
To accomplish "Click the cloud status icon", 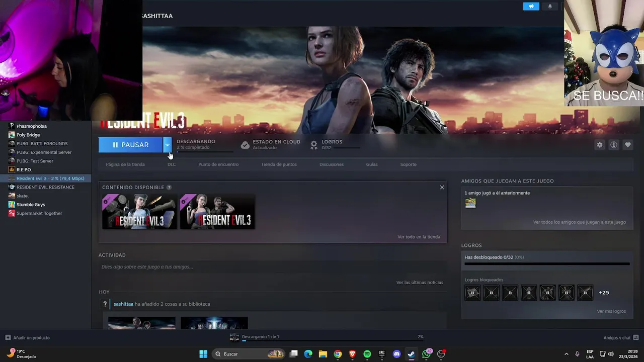I will click(245, 145).
